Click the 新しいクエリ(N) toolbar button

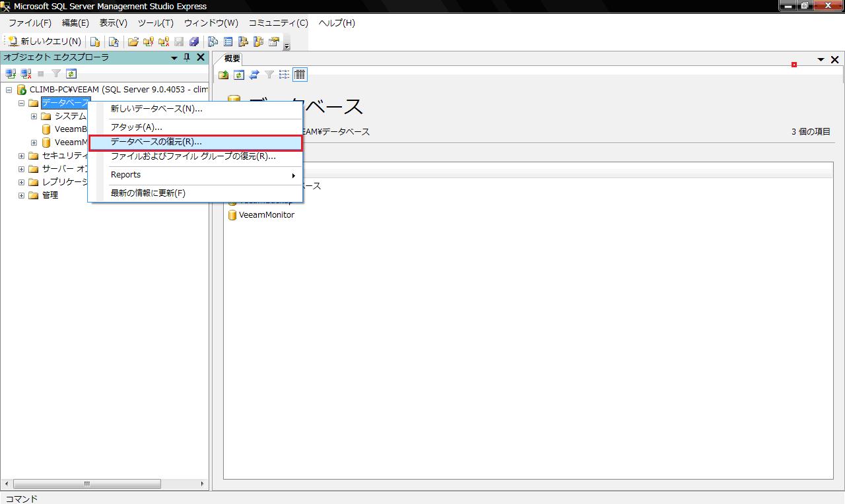point(44,42)
